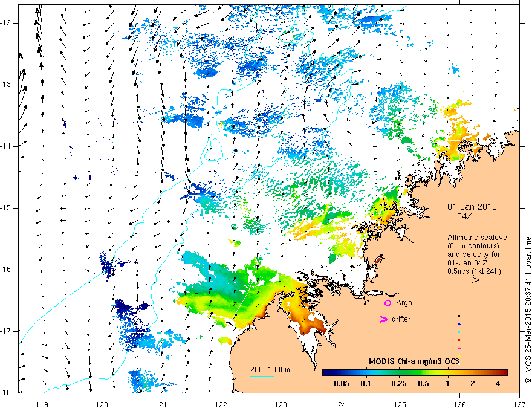This screenshot has height=411, width=532.
Task: Click the longitude axis label '119'
Action: (x=42, y=404)
